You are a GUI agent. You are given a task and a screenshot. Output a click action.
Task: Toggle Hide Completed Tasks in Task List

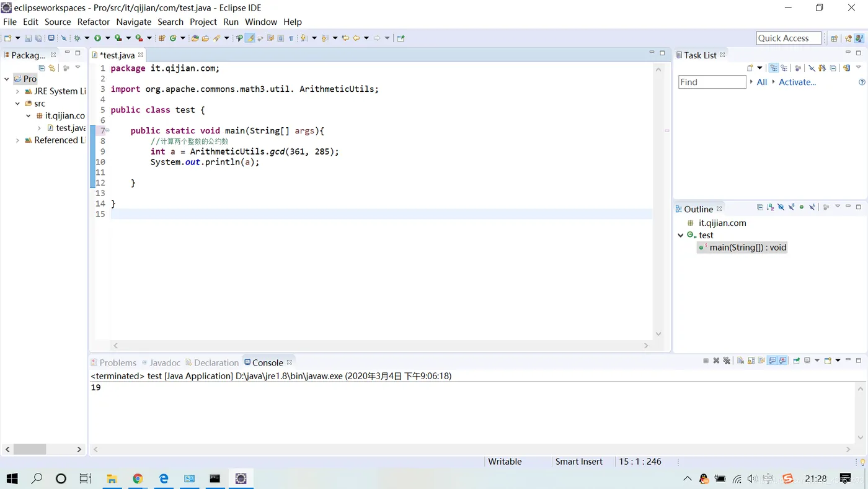tap(812, 68)
